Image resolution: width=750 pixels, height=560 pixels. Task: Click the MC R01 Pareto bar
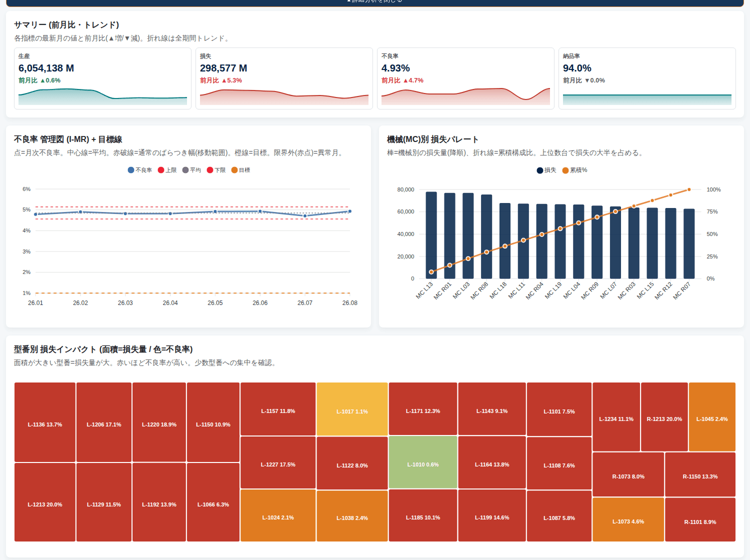[x=449, y=235]
